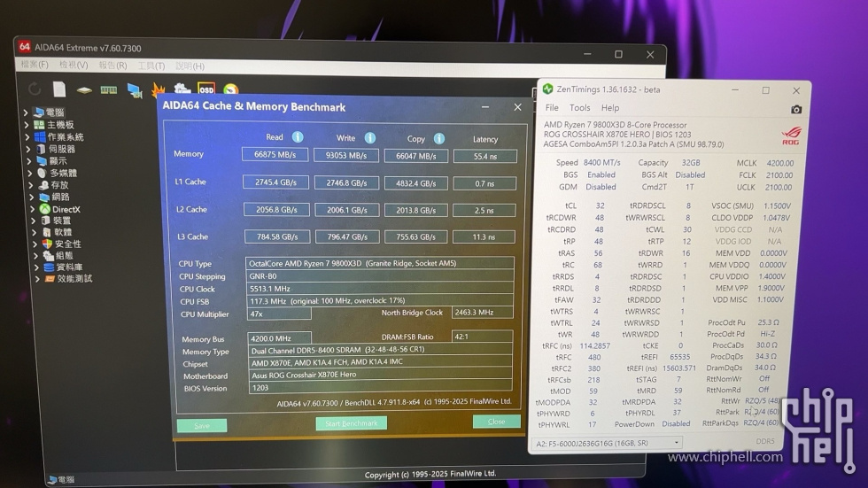The height and width of the screenshot is (488, 868).
Task: Expand the DirectX tree node arrow
Action: pyautogui.click(x=32, y=209)
